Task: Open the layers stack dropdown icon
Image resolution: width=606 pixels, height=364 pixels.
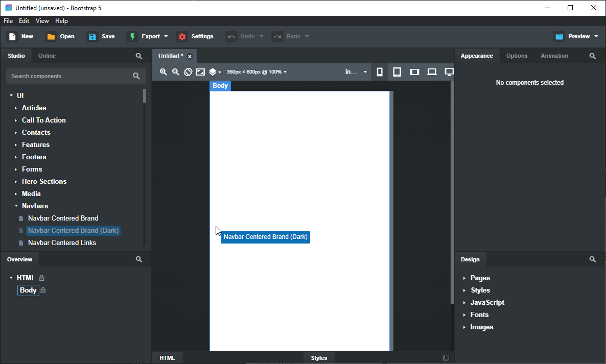Action: 215,72
